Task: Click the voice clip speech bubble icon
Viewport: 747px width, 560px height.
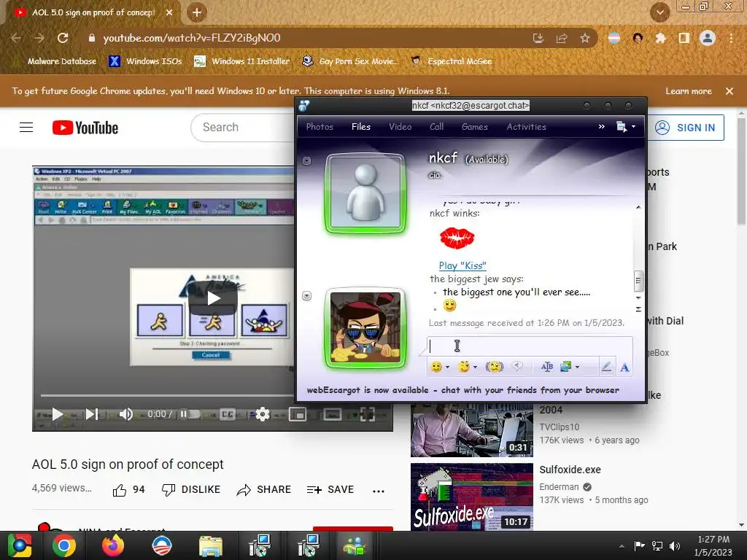Action: click(517, 366)
